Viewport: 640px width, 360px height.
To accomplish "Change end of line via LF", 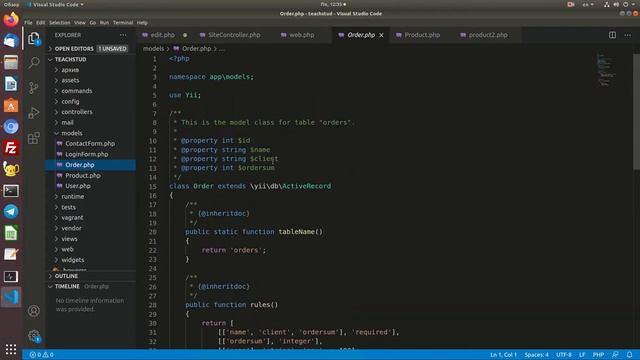I will 582,355.
